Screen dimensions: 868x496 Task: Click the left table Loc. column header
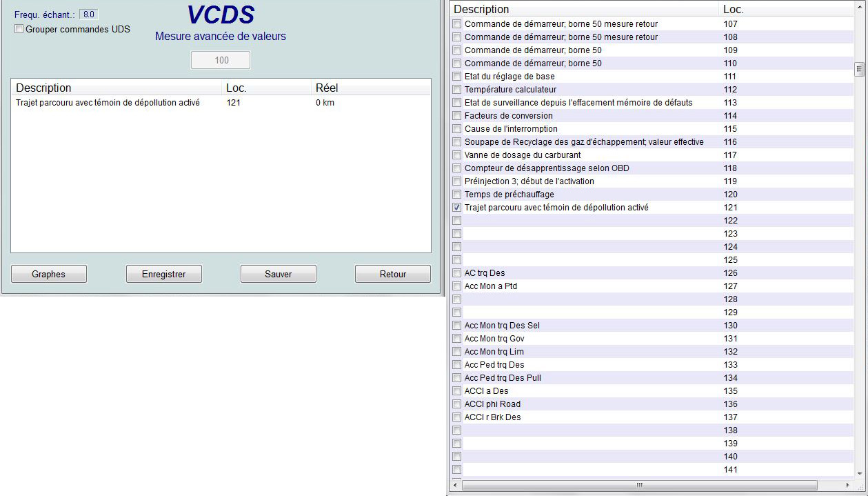pos(267,88)
